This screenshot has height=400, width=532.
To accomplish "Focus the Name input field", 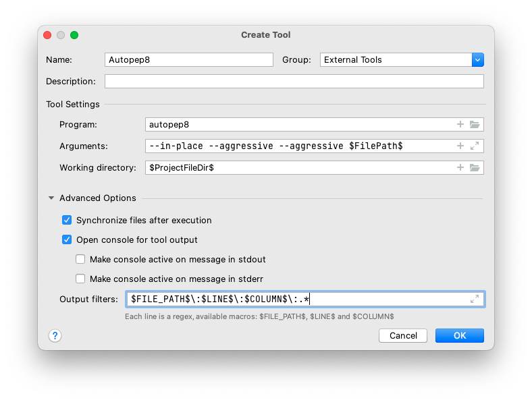I will pos(189,59).
